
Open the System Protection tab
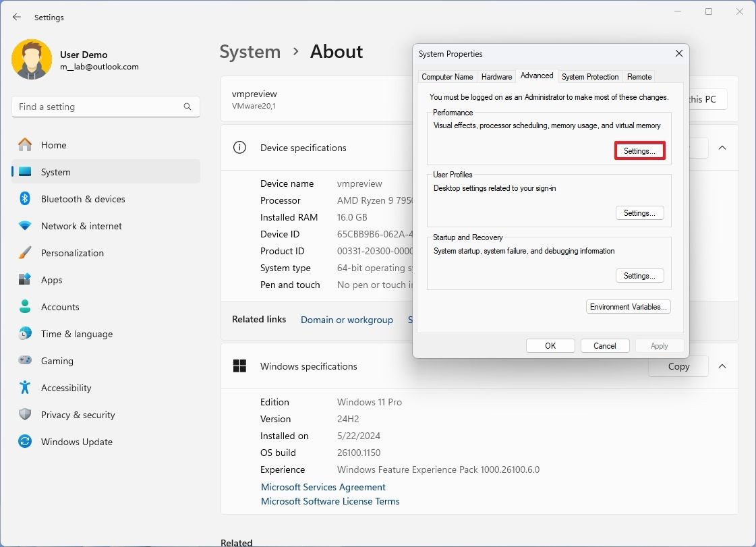pos(589,77)
